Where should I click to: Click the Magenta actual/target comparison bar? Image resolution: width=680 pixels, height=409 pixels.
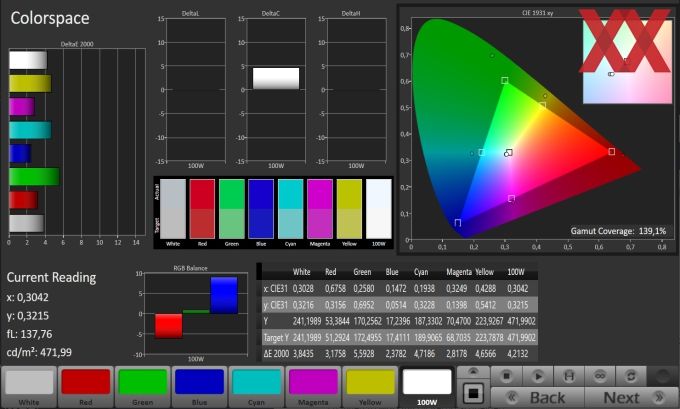[x=320, y=209]
